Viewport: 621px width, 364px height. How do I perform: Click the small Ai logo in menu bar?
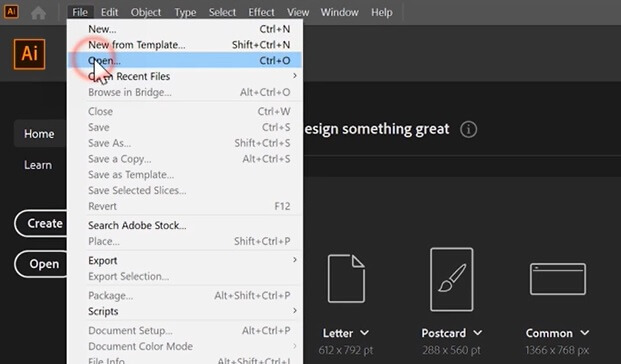click(11, 12)
